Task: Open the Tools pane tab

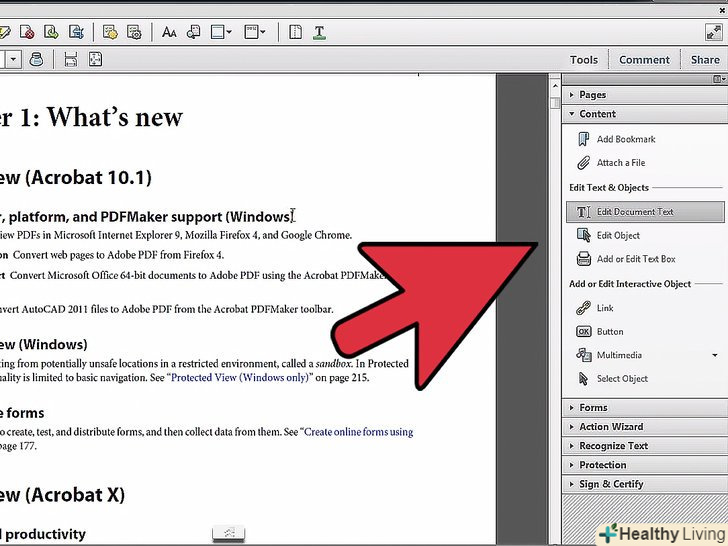Action: coord(584,60)
